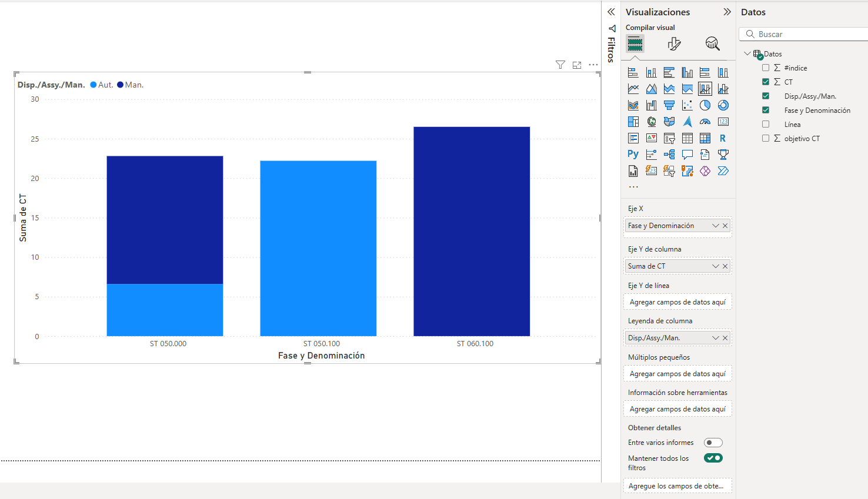Select the matrix visual

click(705, 138)
